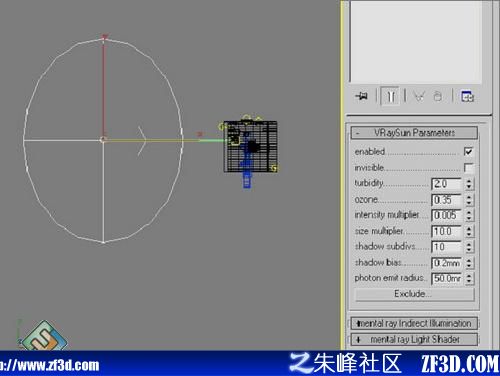Check the invisible checkbox
500x376 pixels.
coord(468,168)
